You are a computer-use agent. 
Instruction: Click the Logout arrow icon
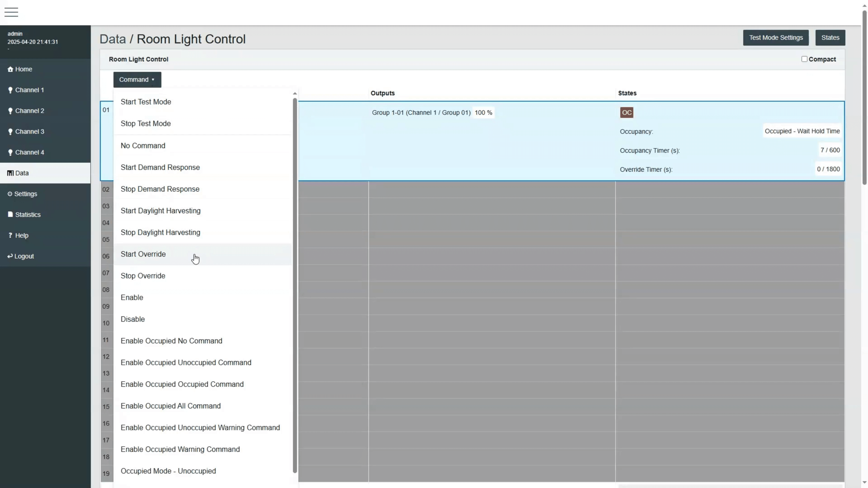click(10, 256)
